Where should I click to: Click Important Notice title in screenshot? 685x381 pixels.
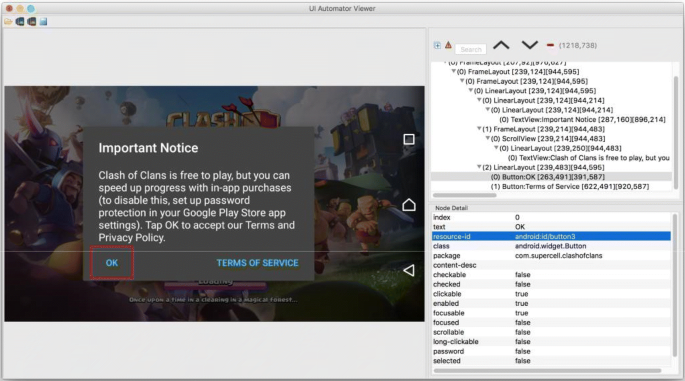[x=148, y=148]
